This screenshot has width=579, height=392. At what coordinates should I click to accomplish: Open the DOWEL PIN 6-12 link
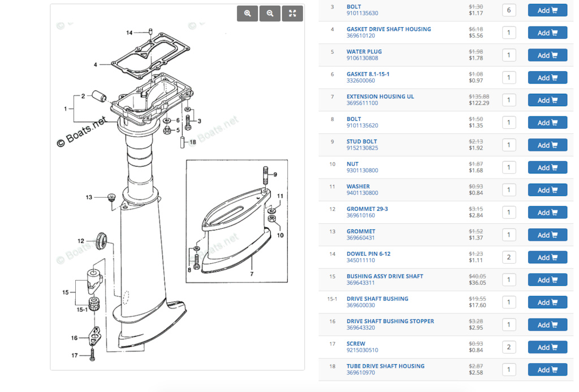(x=368, y=254)
